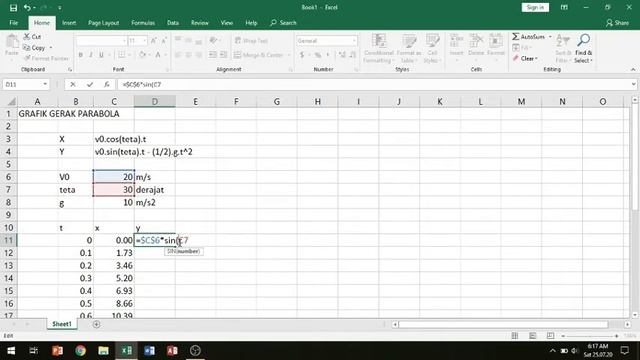Screen dimensions: 640x360
Task: Click the Sign in button
Action: coord(535,7)
